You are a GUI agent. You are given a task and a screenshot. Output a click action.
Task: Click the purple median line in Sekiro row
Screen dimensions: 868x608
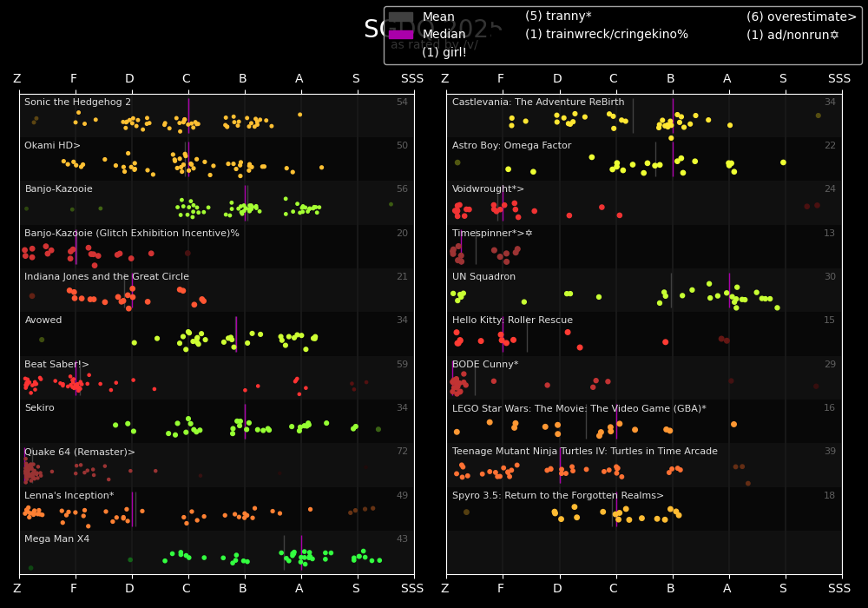(246, 422)
